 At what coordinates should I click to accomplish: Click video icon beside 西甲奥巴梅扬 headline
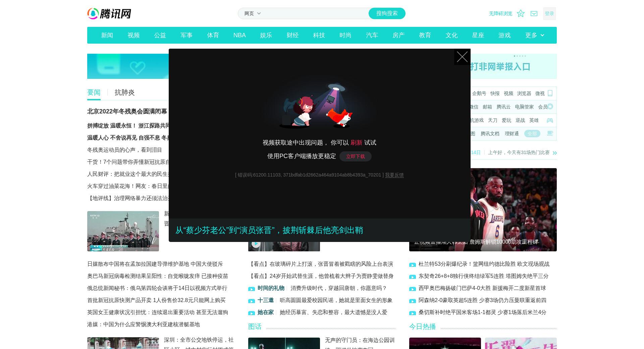[413, 289]
